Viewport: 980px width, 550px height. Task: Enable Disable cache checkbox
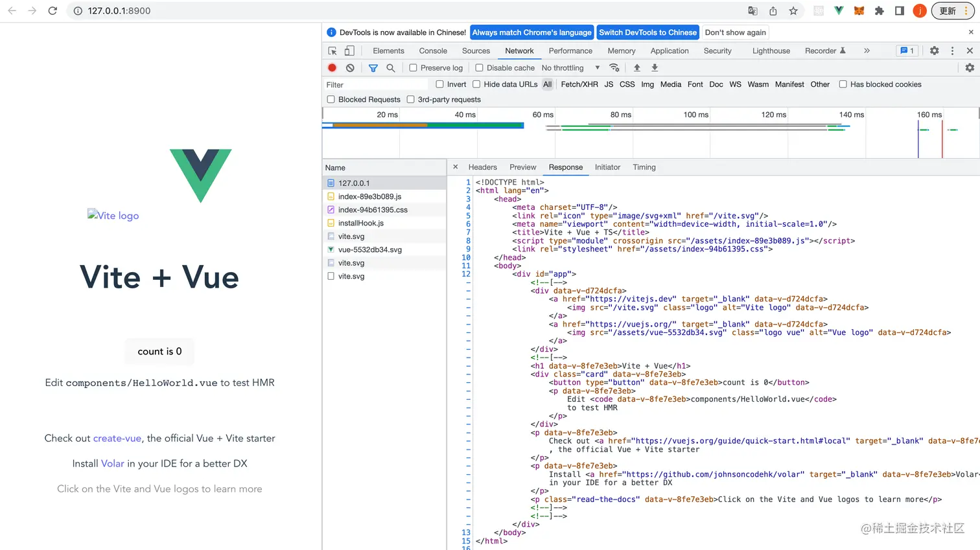point(480,67)
